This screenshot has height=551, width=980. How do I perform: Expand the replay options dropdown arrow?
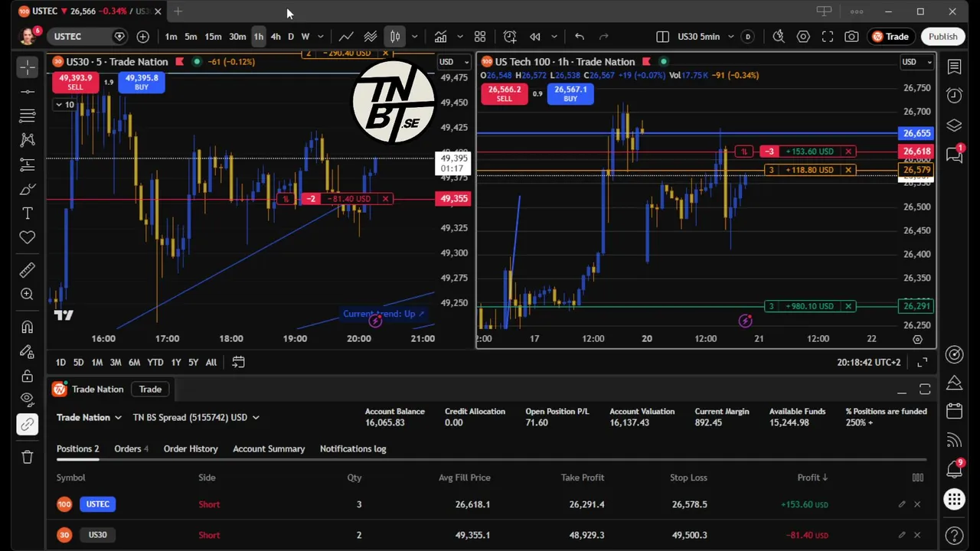pyautogui.click(x=554, y=37)
